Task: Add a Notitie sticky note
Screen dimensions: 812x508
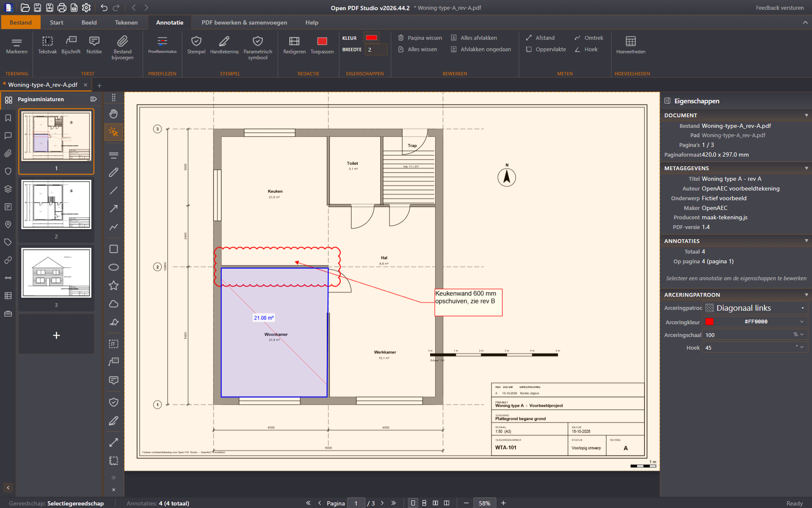Action: pyautogui.click(x=94, y=45)
